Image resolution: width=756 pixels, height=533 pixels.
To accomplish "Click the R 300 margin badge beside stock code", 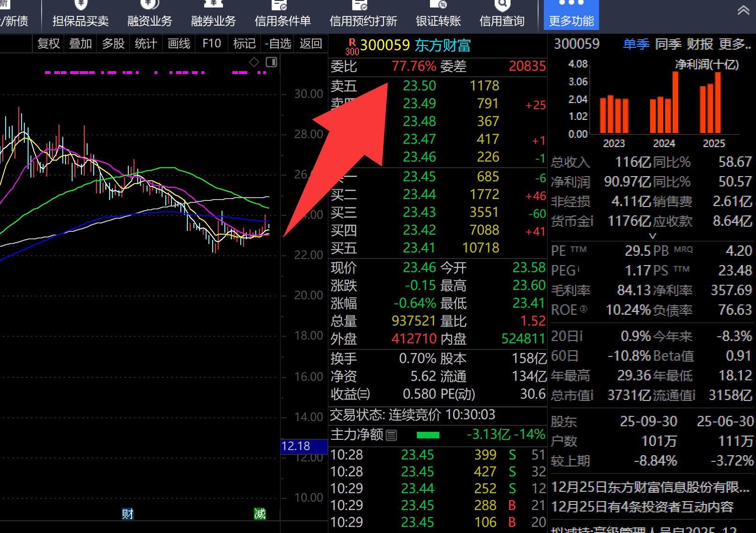I will pyautogui.click(x=352, y=47).
